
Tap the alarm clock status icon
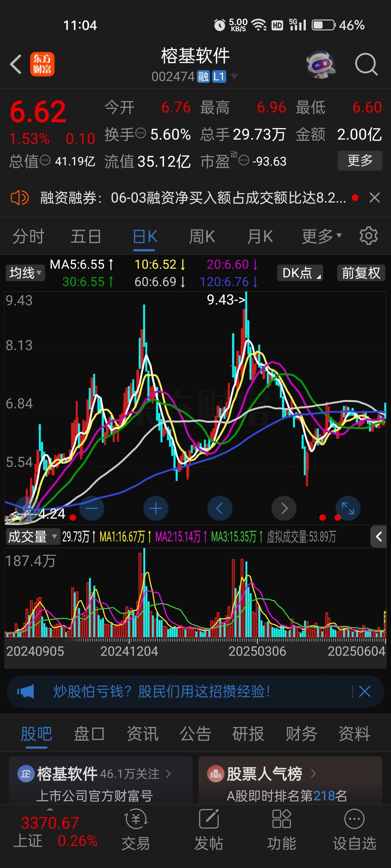[x=219, y=25]
